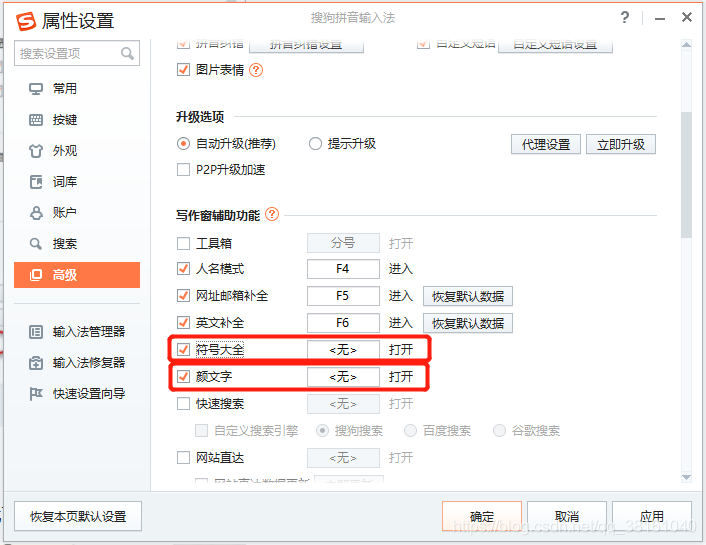Click the 应用 button
Viewport: 706px width, 545px height.
(652, 517)
